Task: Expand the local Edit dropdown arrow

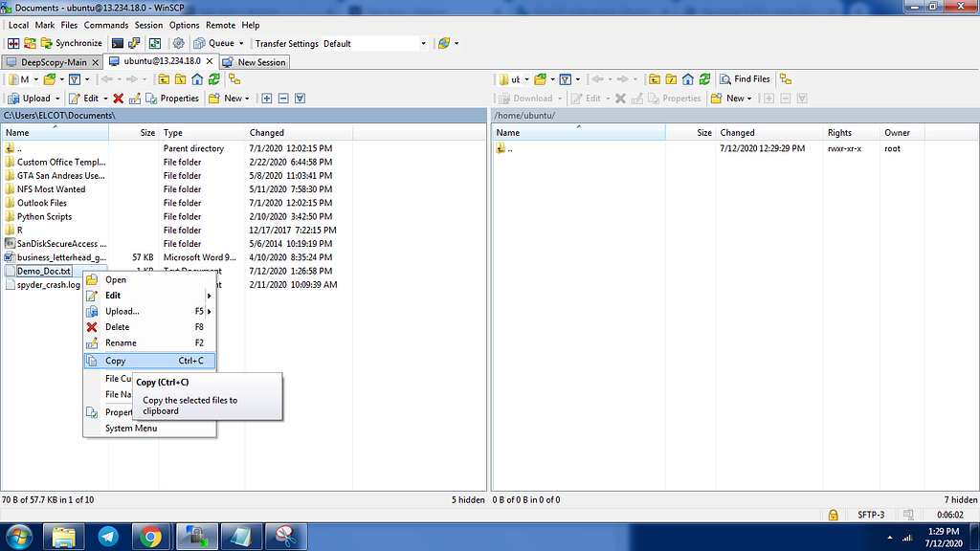Action: pyautogui.click(x=105, y=99)
